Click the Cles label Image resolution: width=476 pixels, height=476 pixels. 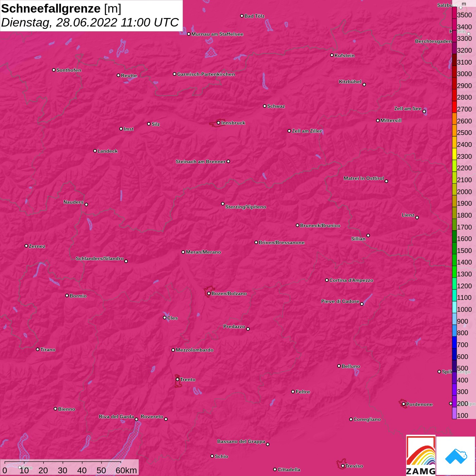coord(172,318)
